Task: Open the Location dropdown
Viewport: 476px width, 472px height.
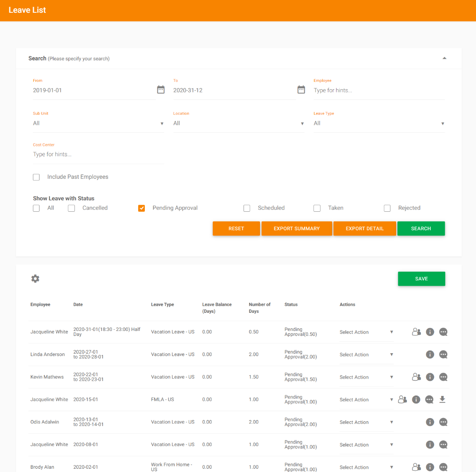Action: click(239, 123)
